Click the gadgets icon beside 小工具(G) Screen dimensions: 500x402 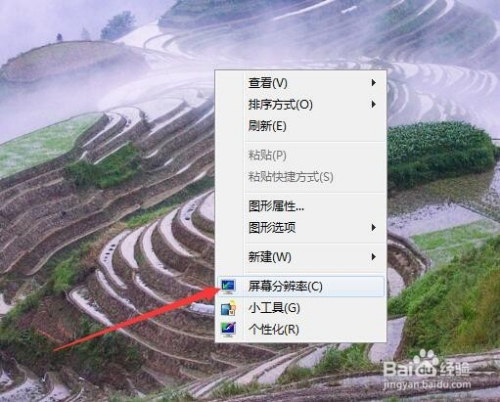click(229, 308)
